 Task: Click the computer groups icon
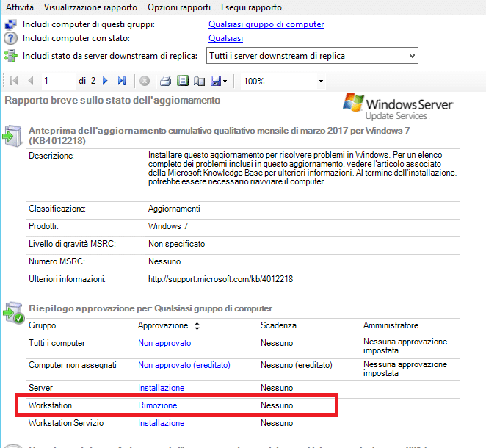click(x=10, y=25)
